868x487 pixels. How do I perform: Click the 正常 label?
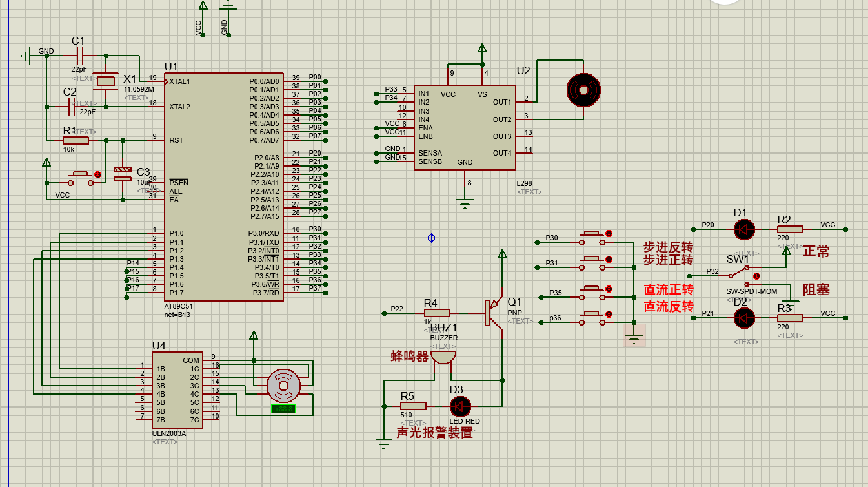816,251
